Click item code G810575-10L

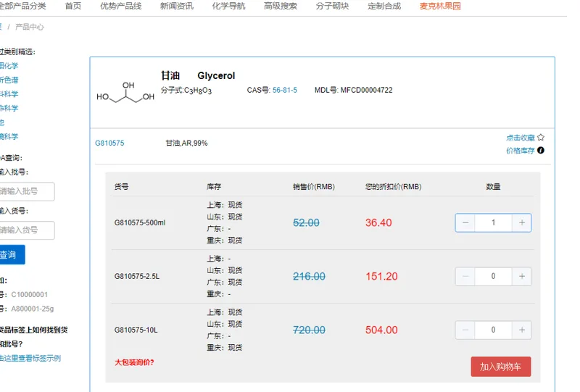point(136,330)
